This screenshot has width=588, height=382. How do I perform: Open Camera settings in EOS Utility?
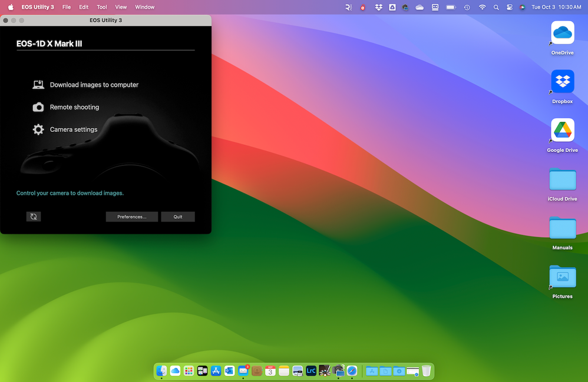74,129
